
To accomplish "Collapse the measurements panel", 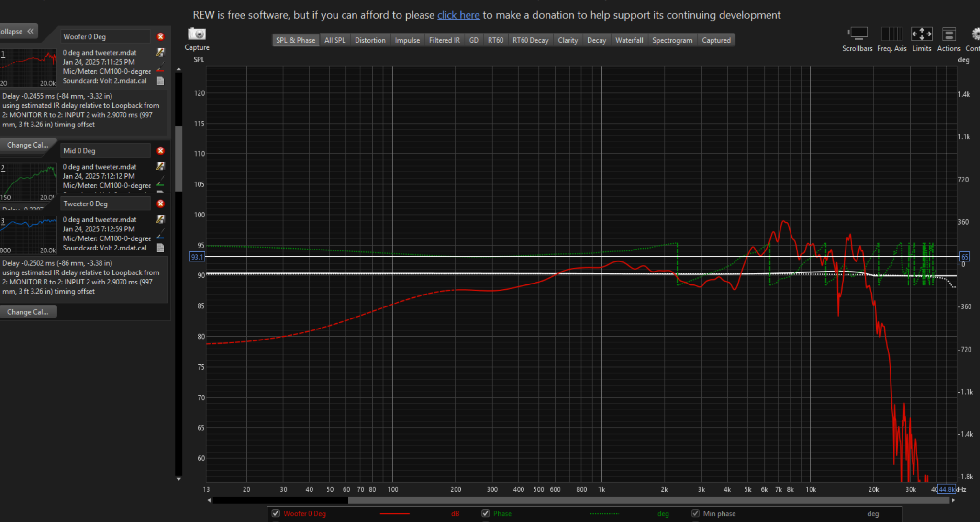I will point(17,31).
